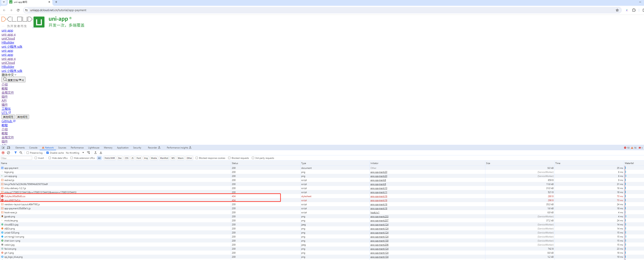Open the UTS external link
644x260 pixels.
pyautogui.click(x=6, y=113)
